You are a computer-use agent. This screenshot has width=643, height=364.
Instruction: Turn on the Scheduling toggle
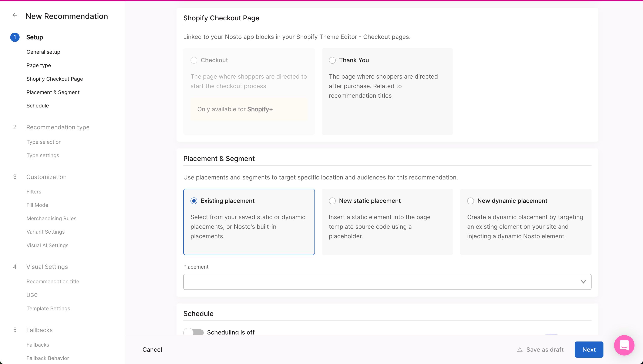coord(193,332)
